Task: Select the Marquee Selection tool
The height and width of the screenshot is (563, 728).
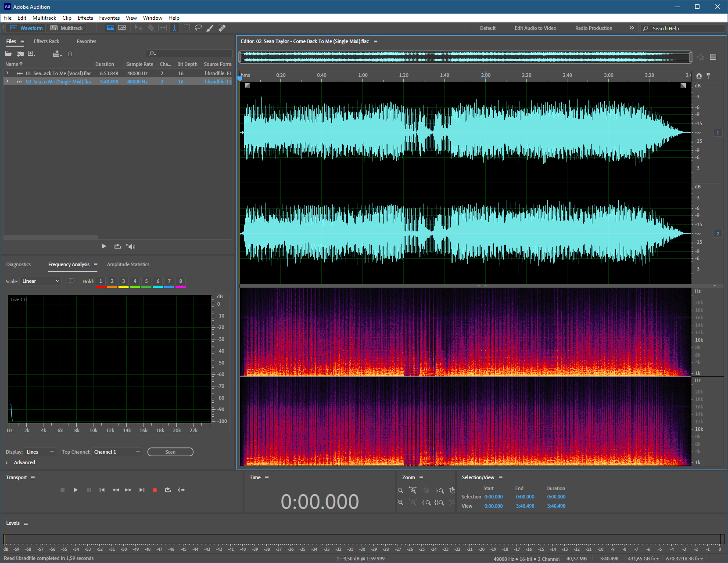Action: (187, 28)
